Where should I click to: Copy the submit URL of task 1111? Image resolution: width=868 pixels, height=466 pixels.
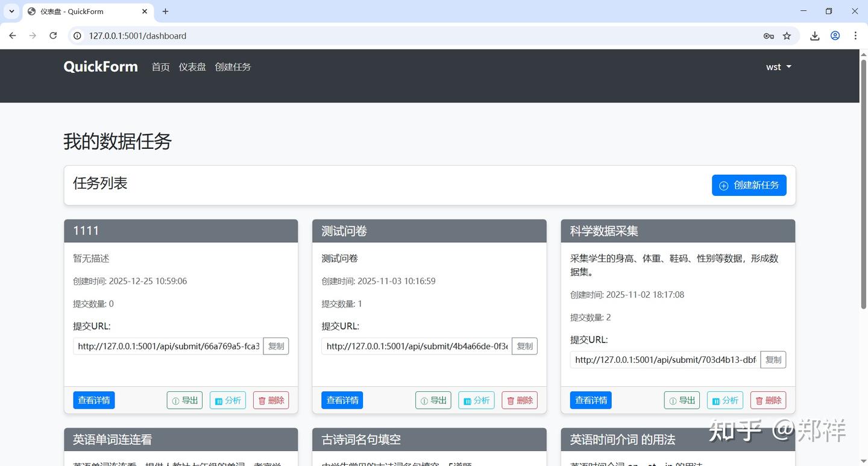(276, 346)
